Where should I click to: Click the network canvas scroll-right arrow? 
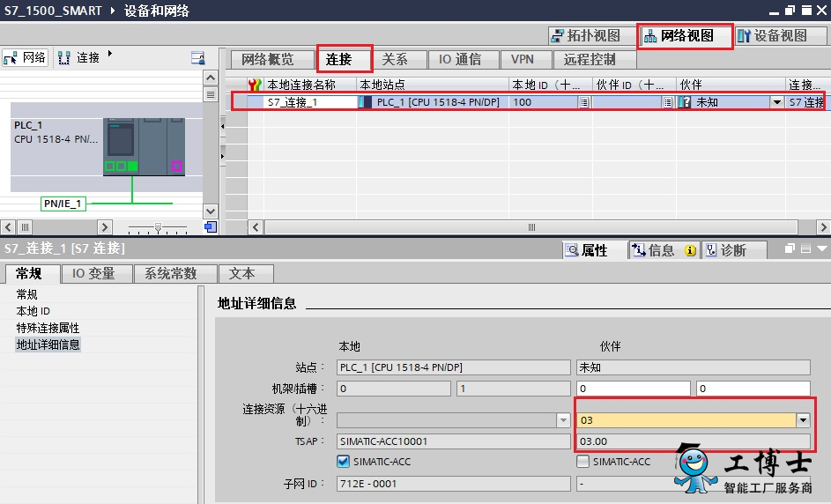104,227
